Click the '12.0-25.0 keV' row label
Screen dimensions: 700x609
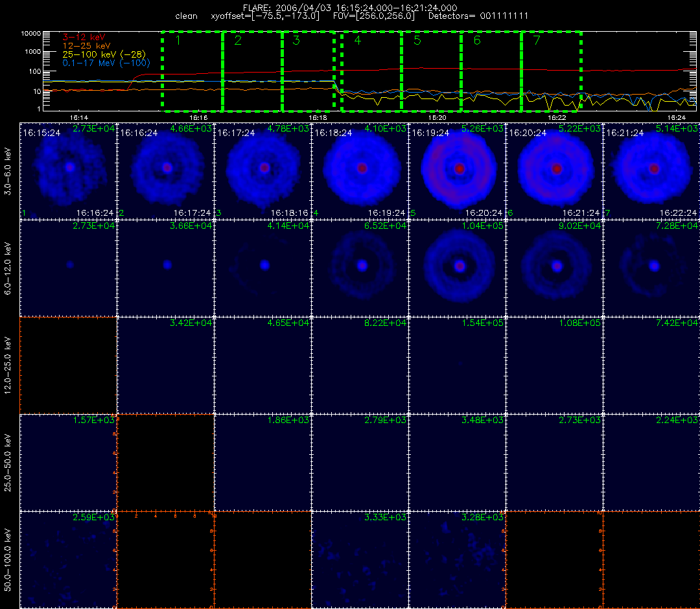point(8,366)
